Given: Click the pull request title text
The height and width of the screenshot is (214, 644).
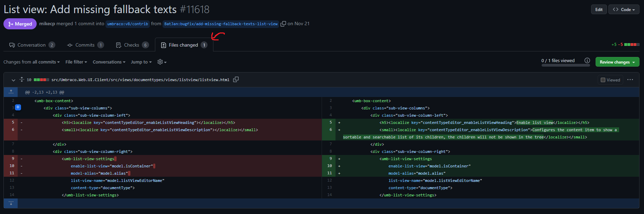Looking at the screenshot, I should [x=90, y=9].
